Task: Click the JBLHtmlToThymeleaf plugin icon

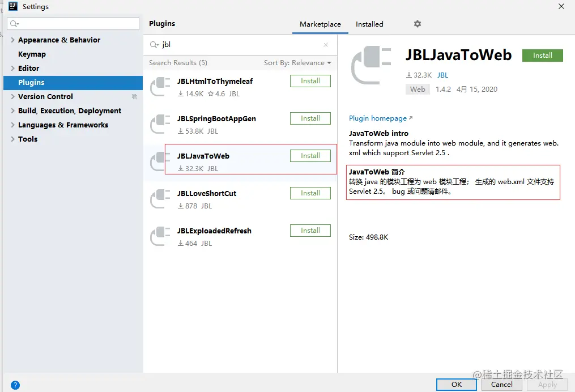Action: (160, 87)
